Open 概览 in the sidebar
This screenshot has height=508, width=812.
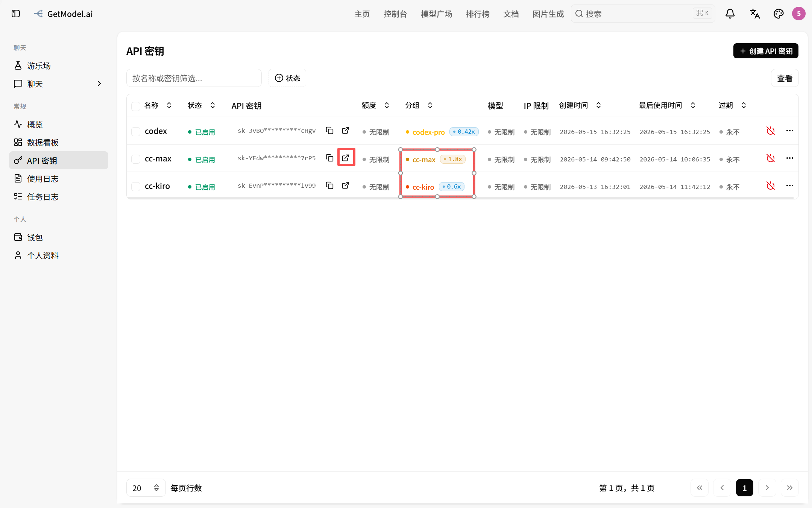(x=59, y=125)
